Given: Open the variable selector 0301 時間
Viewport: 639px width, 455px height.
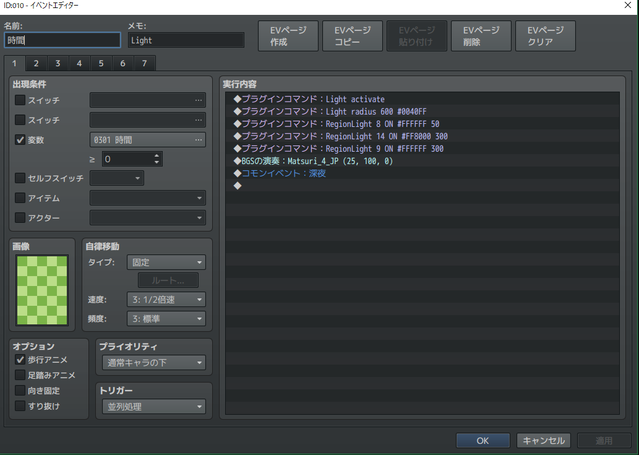Looking at the screenshot, I should point(148,140).
